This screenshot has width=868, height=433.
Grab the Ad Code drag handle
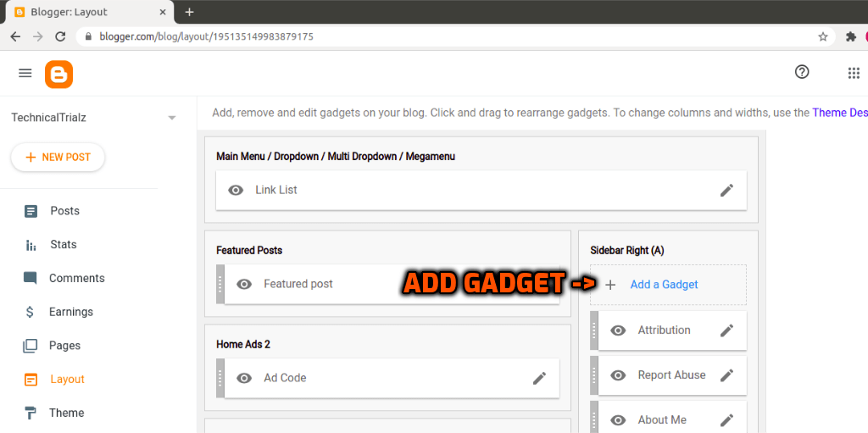coord(220,378)
